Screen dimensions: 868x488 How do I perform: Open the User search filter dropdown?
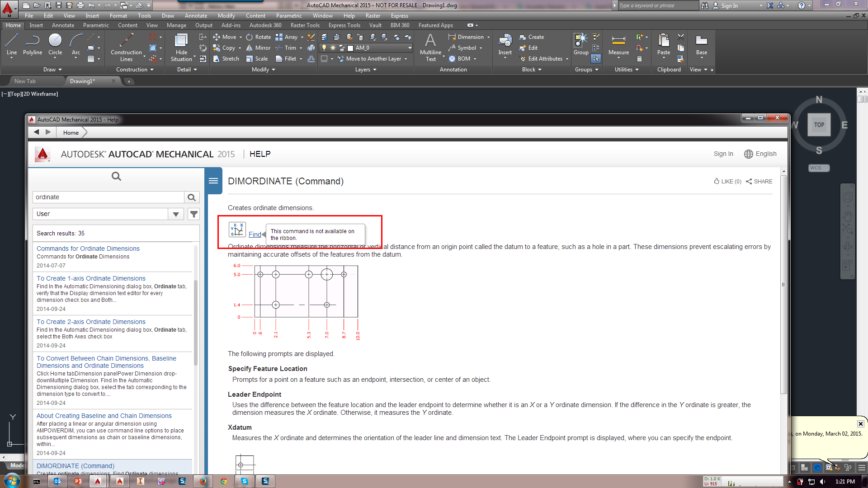[x=175, y=213]
